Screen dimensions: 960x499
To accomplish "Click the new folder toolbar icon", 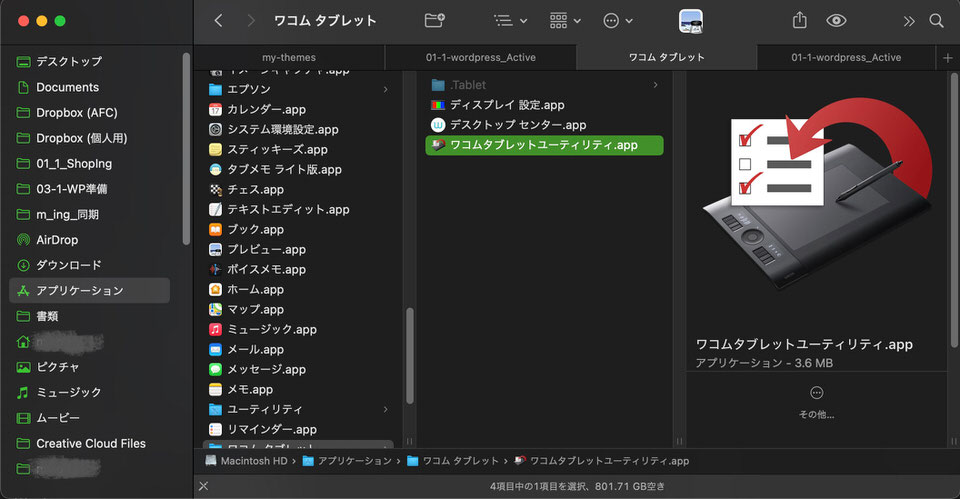I will (434, 21).
